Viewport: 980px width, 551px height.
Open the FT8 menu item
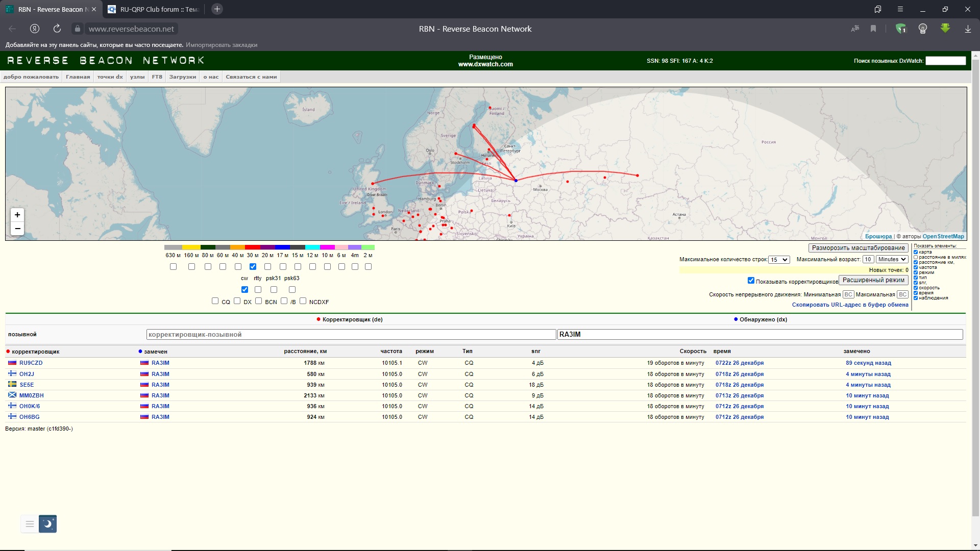(157, 77)
